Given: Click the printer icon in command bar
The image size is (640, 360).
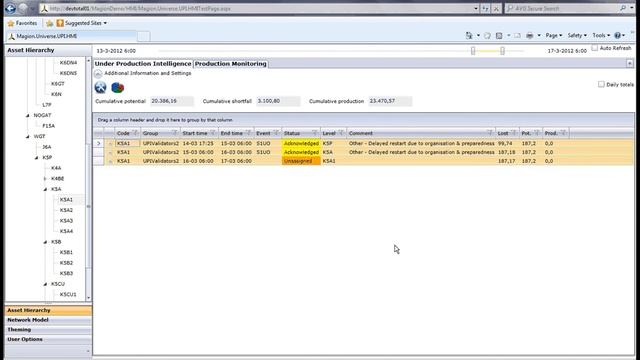Looking at the screenshot, I should (x=529, y=36).
